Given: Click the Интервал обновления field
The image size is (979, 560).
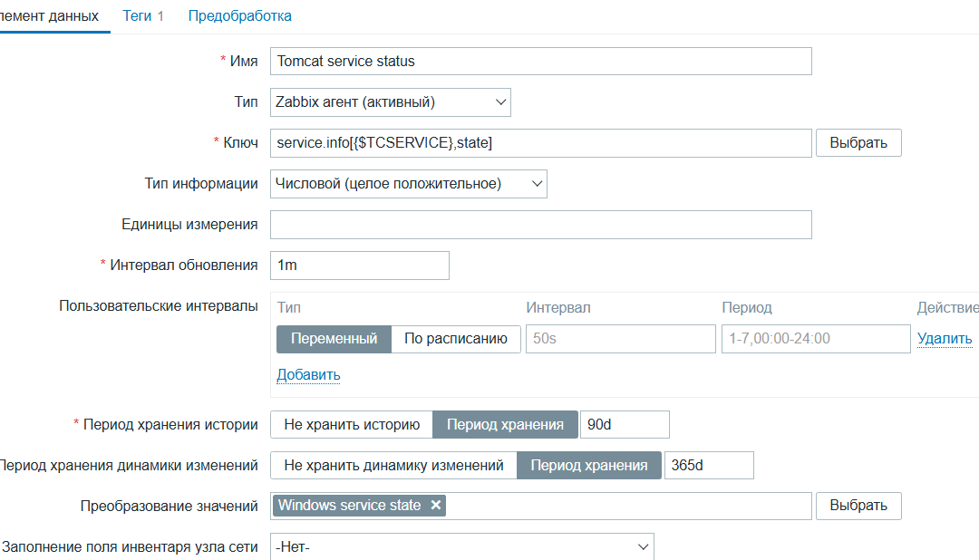Looking at the screenshot, I should (359, 266).
